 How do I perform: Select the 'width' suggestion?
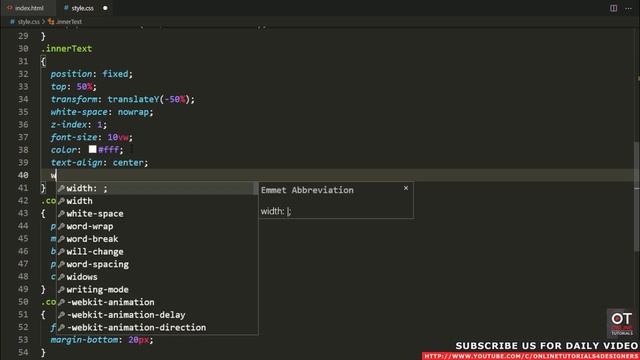coord(157,201)
